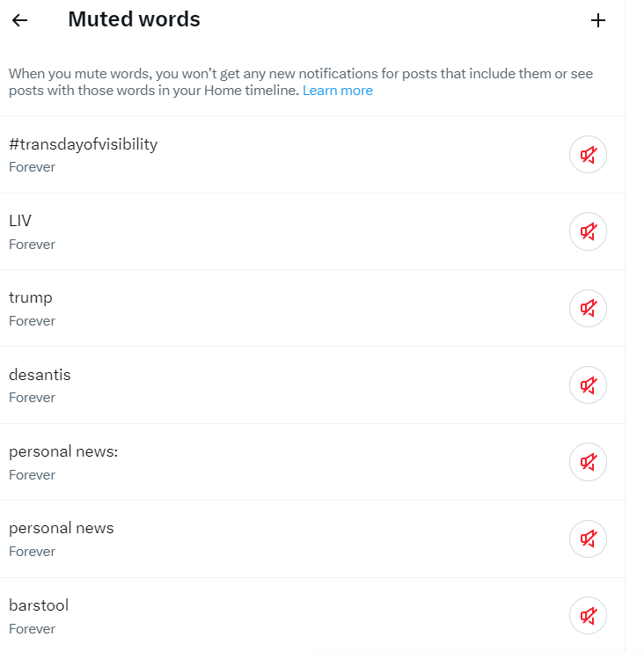
Task: Unmute the #transdayofvisibility hashtag
Action: (588, 155)
